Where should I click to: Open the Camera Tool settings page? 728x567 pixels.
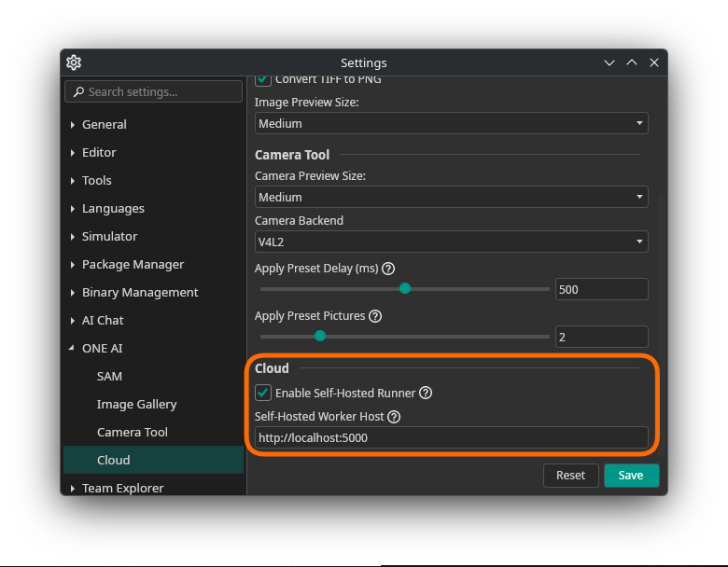point(132,433)
